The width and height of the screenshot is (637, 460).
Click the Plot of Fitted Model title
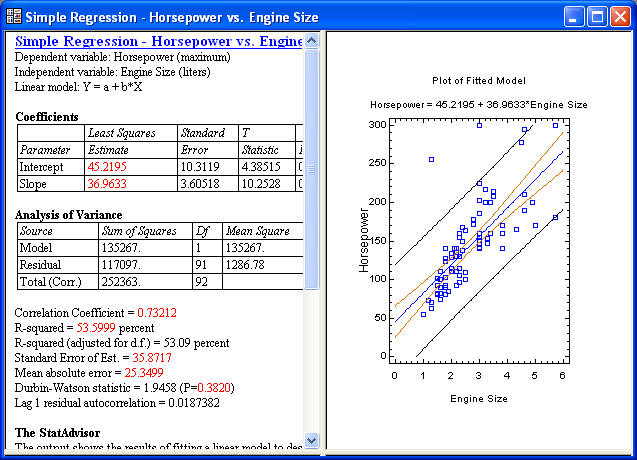[x=479, y=80]
